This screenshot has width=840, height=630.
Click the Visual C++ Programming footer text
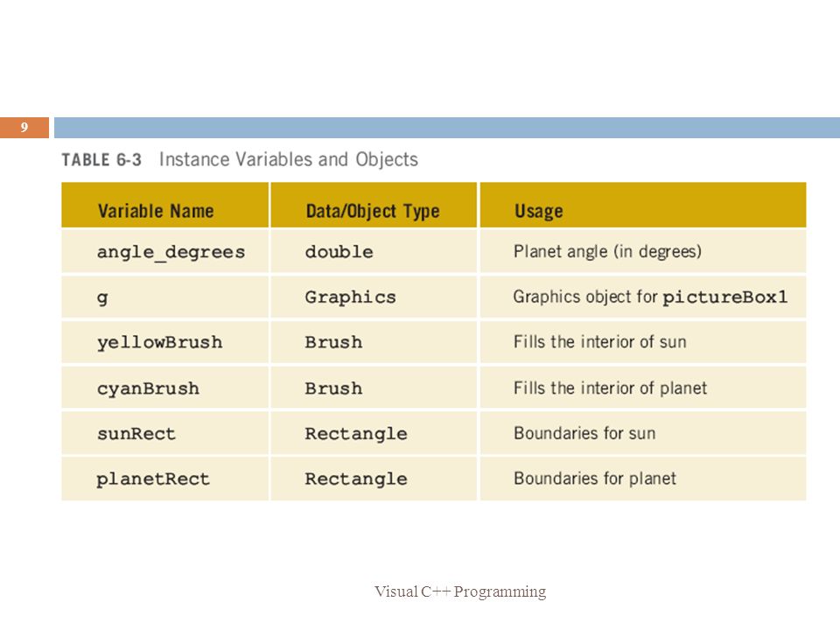click(x=460, y=591)
